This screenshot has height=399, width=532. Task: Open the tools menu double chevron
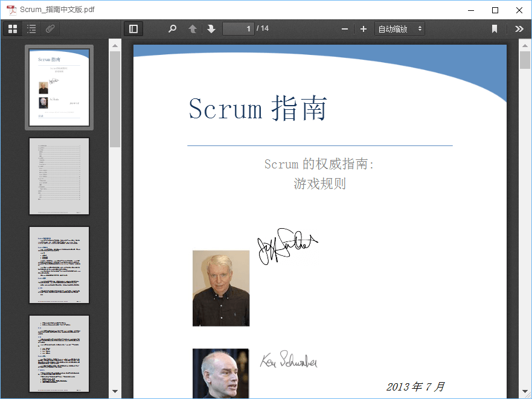click(x=519, y=29)
